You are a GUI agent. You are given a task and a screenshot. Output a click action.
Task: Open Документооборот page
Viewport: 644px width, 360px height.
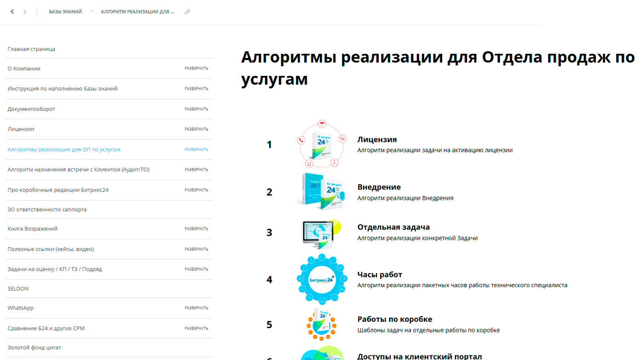[31, 109]
